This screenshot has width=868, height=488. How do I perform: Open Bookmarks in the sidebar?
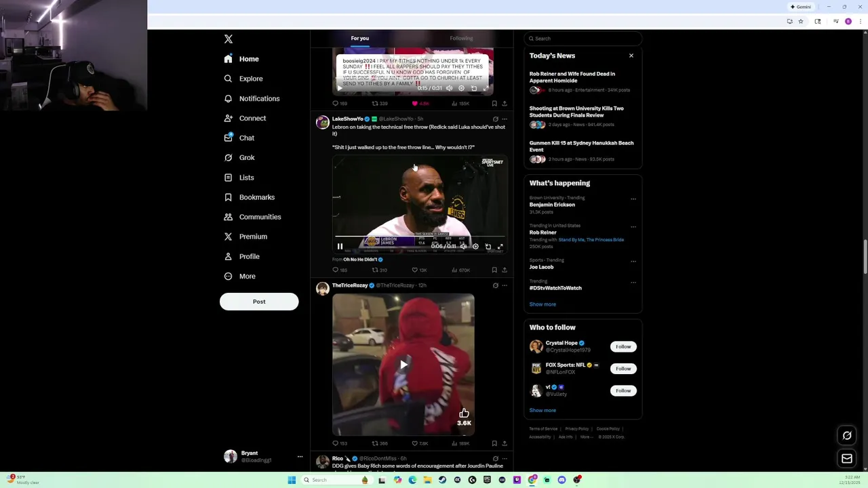250,197
